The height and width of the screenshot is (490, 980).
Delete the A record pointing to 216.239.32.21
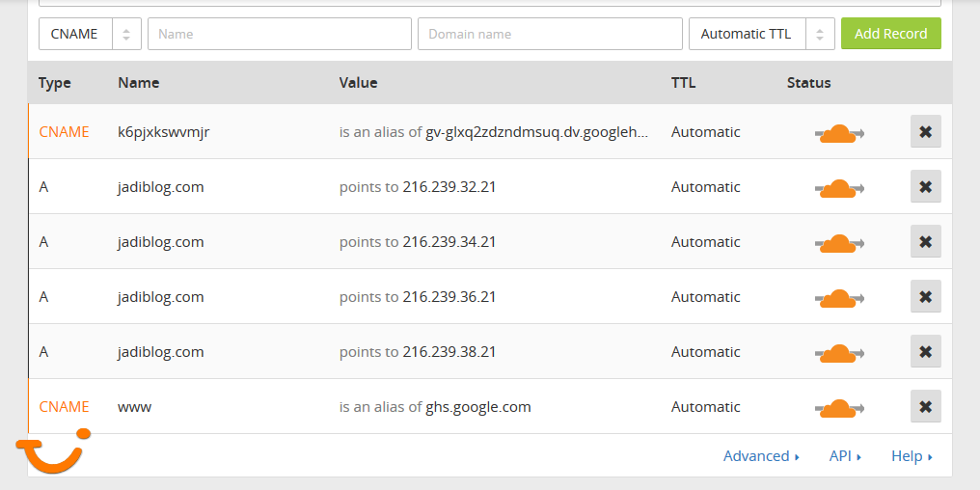pyautogui.click(x=925, y=186)
